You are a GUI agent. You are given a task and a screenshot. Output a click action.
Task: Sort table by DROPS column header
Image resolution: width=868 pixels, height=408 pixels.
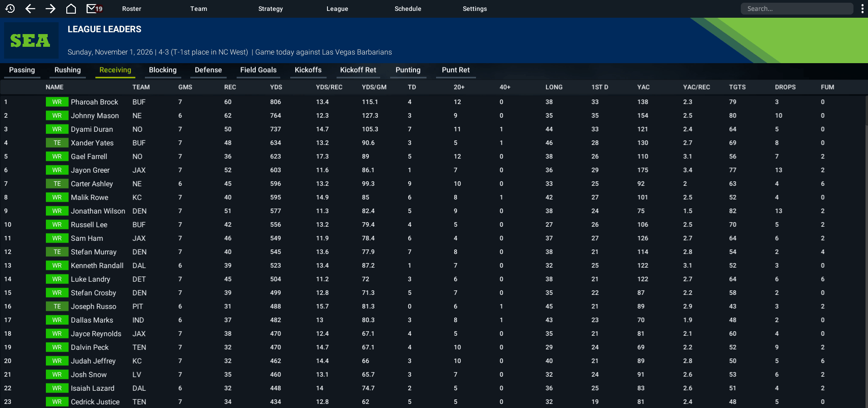(785, 87)
